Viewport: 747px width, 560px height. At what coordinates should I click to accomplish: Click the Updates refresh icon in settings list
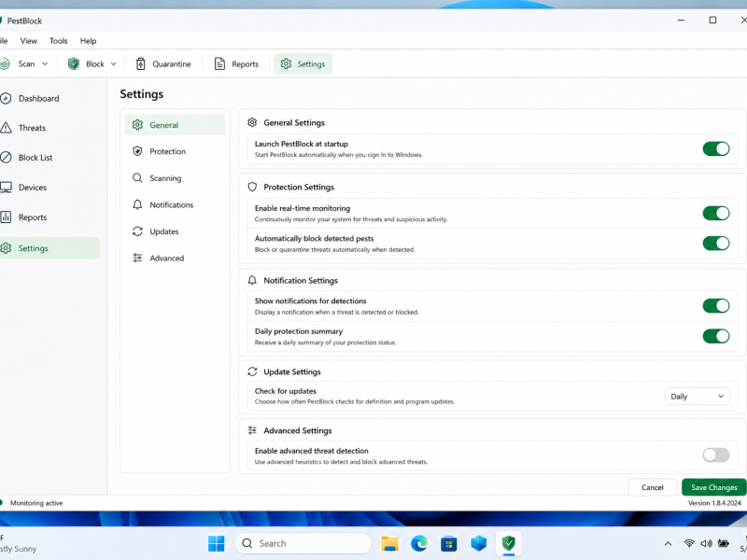click(x=137, y=231)
